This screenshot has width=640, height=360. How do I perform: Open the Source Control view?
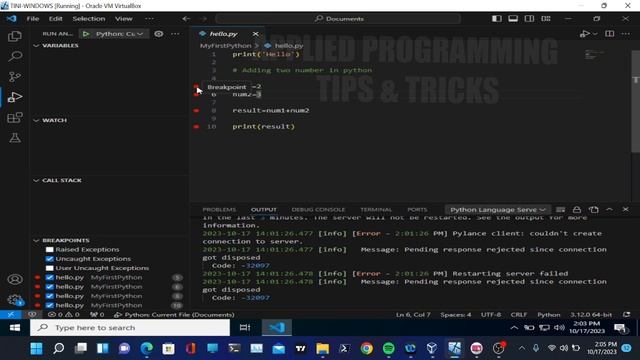[x=15, y=77]
